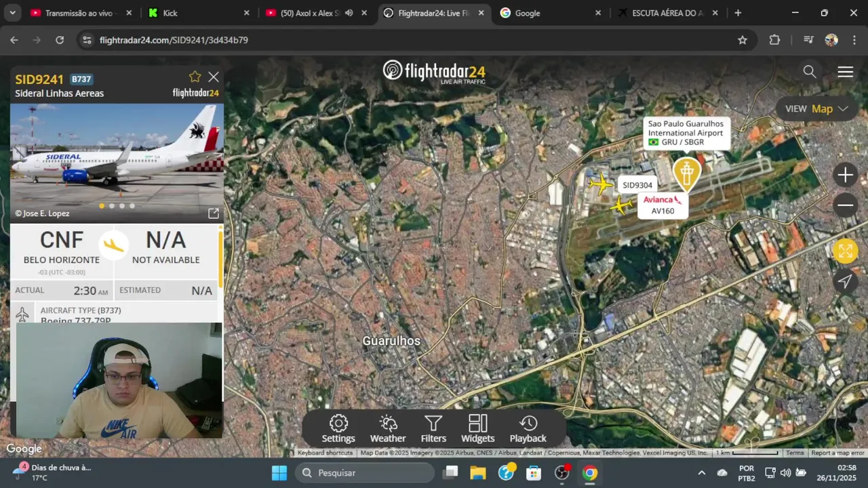Go back in browser history
Screen dimensions: 868x488
point(14,40)
